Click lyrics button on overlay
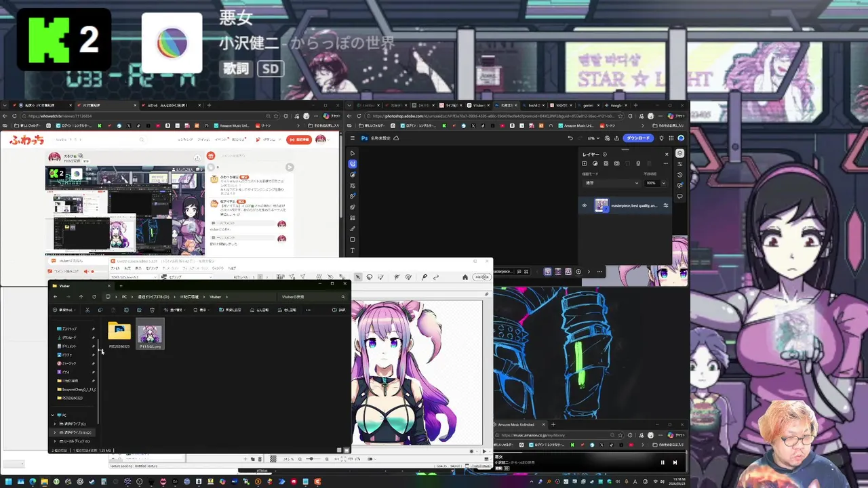The height and width of the screenshot is (488, 868). [236, 69]
